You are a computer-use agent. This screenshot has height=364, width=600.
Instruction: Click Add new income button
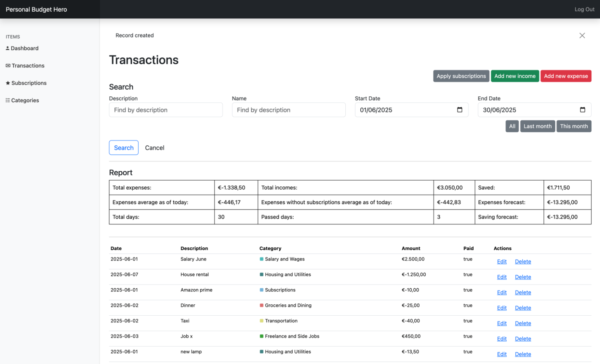point(514,76)
